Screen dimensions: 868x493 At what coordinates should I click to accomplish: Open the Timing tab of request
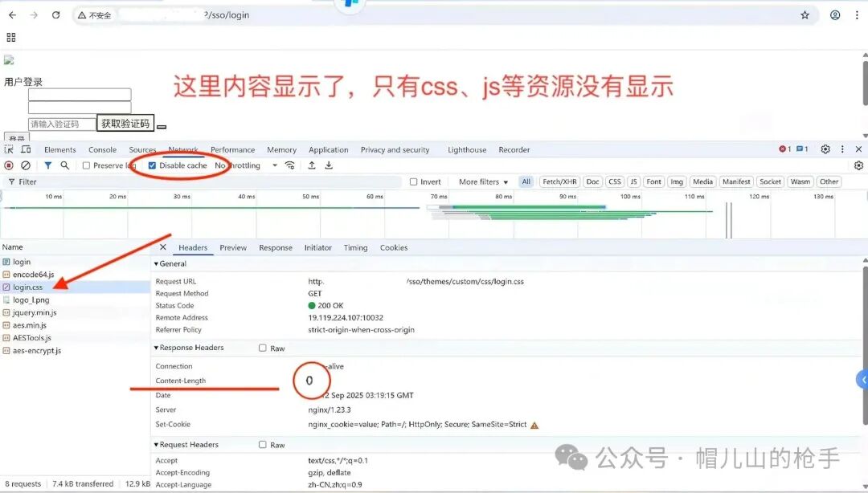tap(355, 248)
